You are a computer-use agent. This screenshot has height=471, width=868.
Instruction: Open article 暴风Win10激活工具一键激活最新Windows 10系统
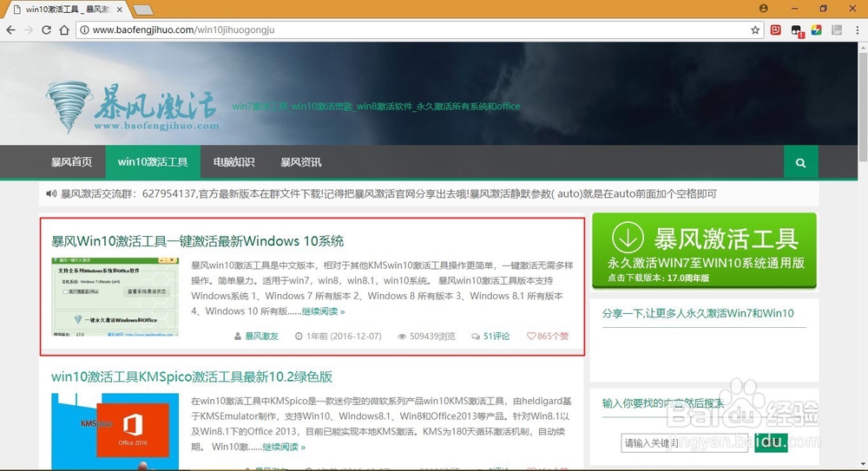(198, 241)
